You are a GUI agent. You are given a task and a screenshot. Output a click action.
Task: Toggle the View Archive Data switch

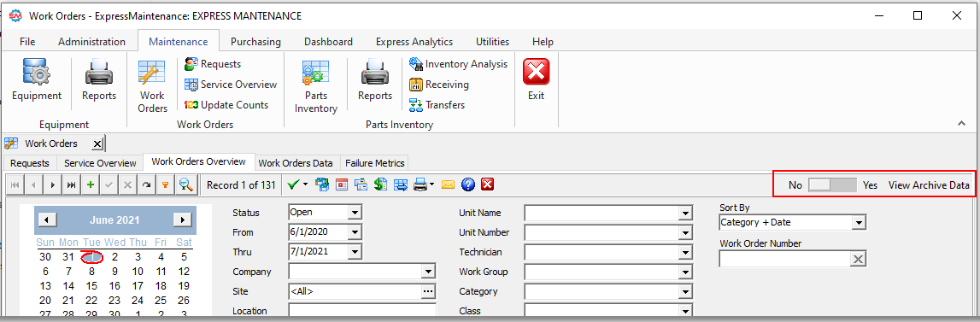(832, 185)
